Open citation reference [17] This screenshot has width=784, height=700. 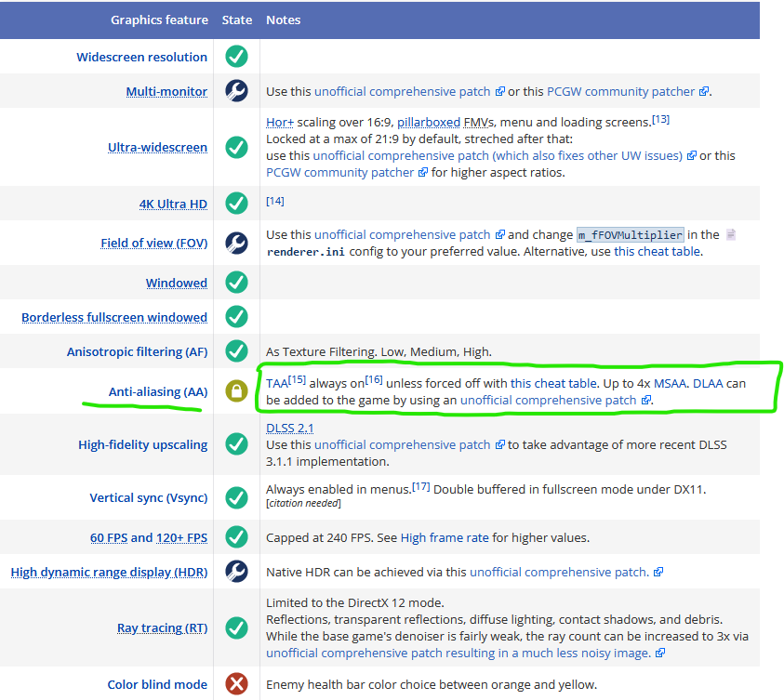pos(421,485)
